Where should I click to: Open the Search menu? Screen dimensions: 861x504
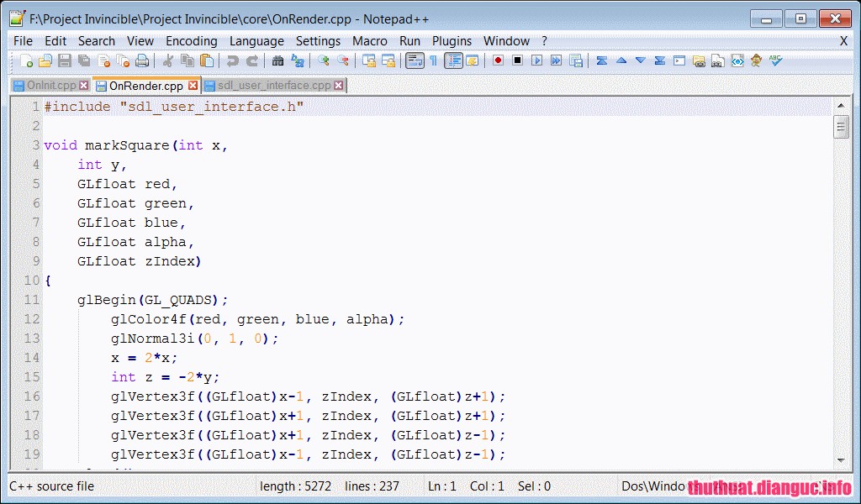point(97,41)
